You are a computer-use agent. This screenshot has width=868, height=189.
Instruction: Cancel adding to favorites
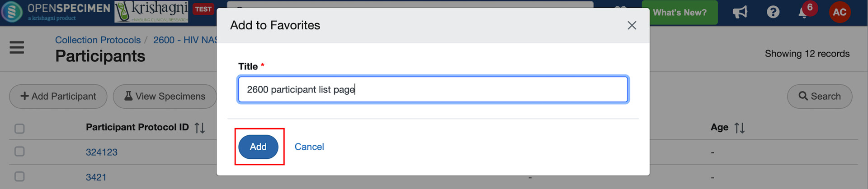click(309, 147)
